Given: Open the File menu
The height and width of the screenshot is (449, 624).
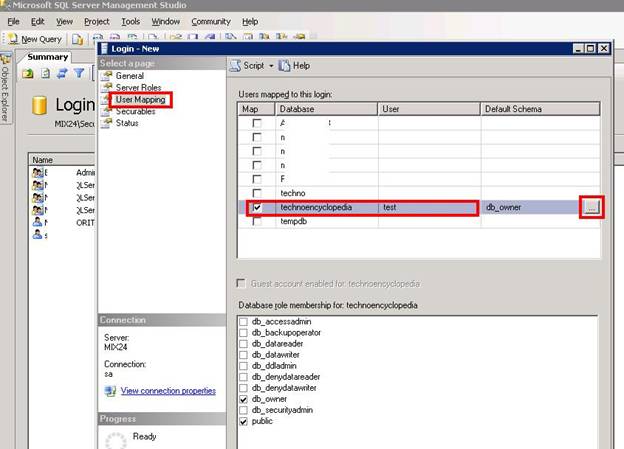Looking at the screenshot, I should tap(13, 21).
